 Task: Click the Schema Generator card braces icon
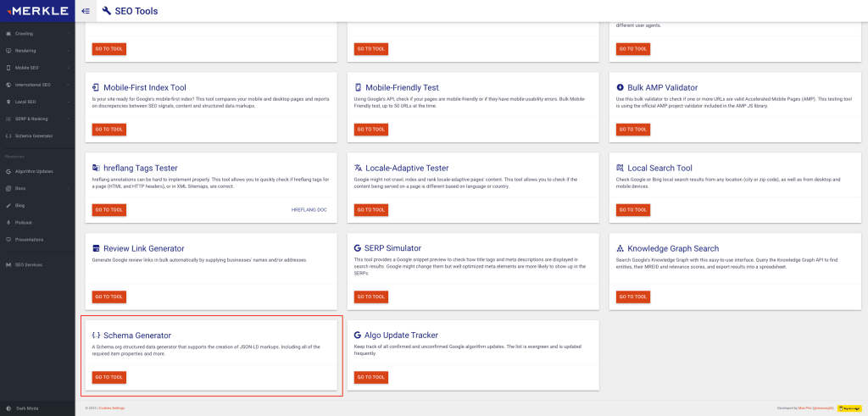[x=96, y=336]
